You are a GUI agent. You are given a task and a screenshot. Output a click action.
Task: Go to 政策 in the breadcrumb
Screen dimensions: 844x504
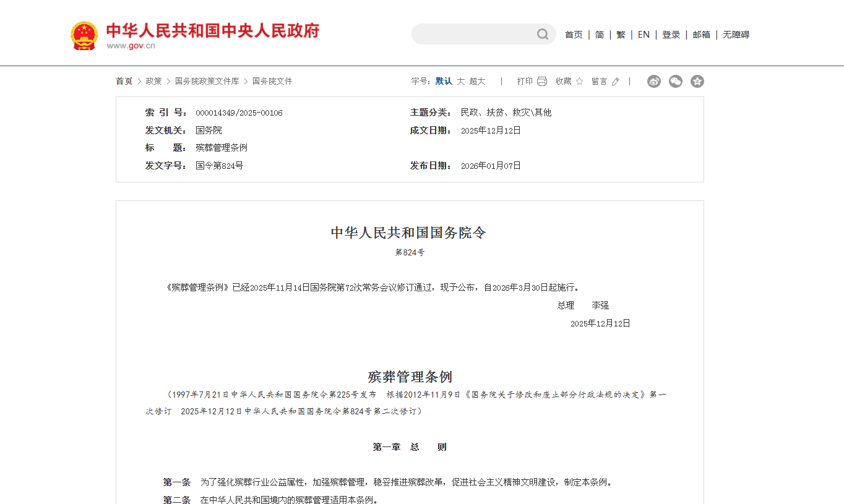pos(153,81)
